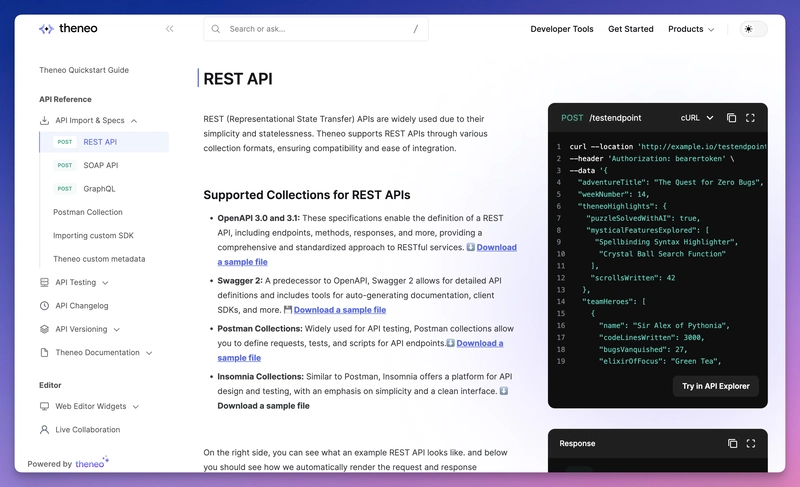Click the API Import & Specs download icon
Screen dimensions: 800x487
coord(44,121)
